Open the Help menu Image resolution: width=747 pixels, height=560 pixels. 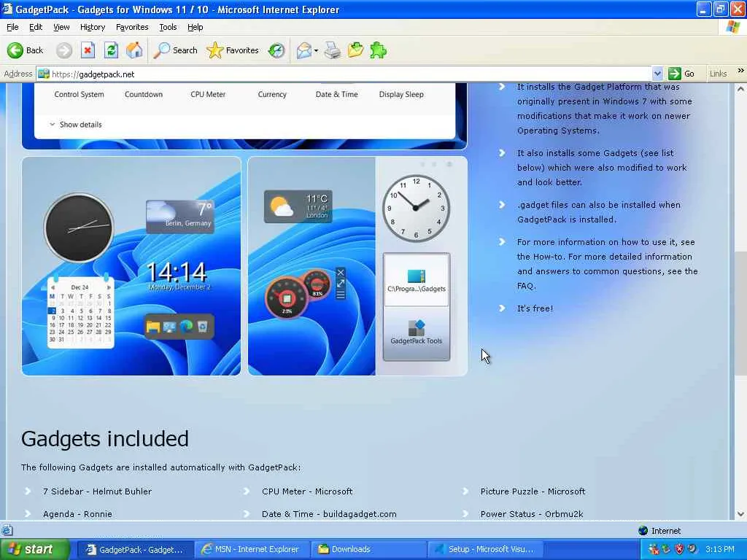pyautogui.click(x=195, y=27)
